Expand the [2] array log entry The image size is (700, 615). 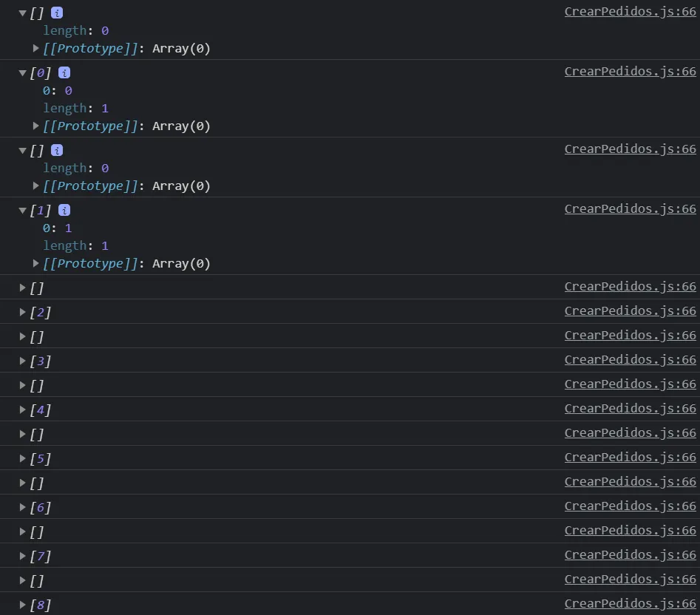click(x=22, y=312)
